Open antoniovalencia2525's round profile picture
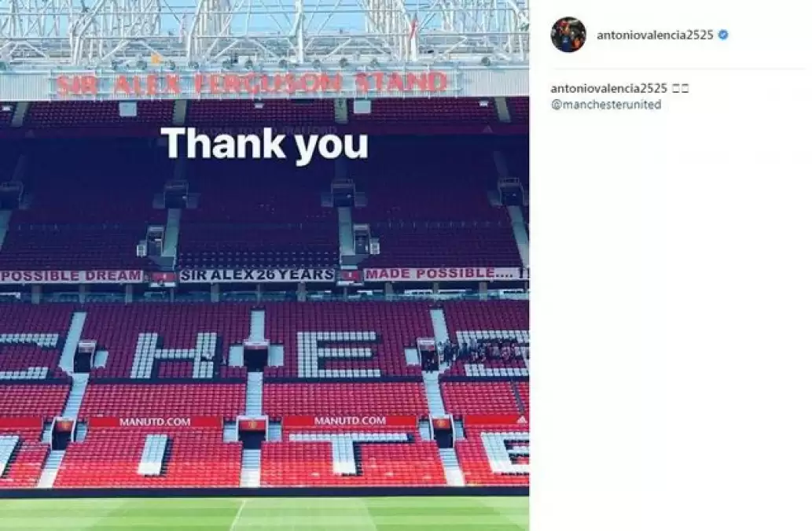Viewport: 812px width, 531px height. click(x=568, y=35)
